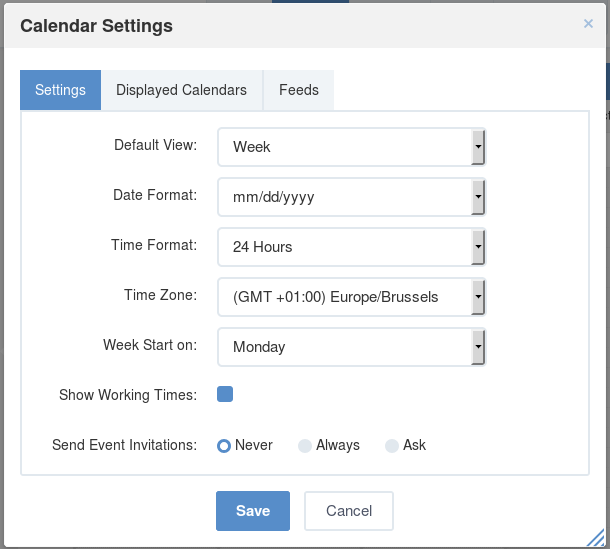Select Never for event invitations
610x549 pixels.
point(224,446)
